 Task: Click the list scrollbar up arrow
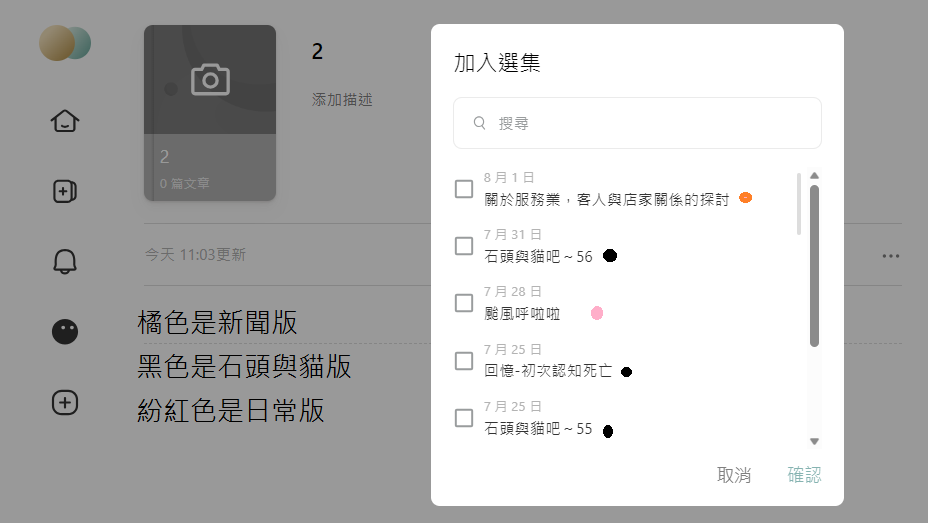point(814,176)
